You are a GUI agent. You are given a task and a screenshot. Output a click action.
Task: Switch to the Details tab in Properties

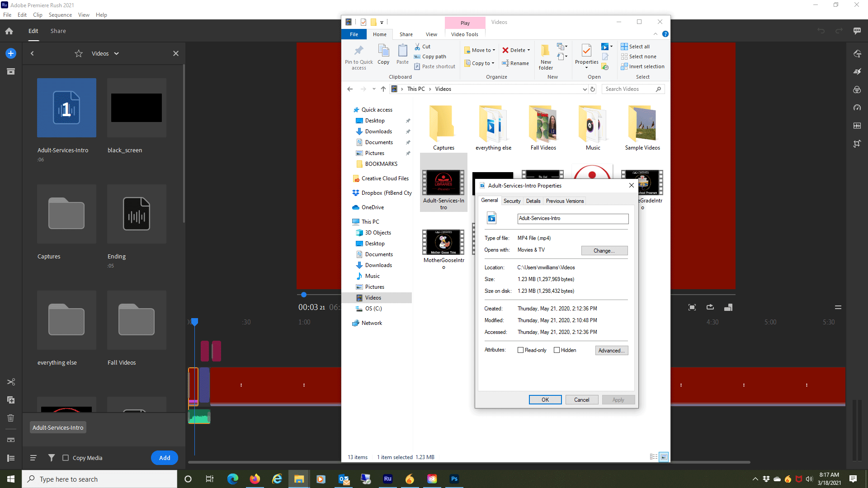coord(533,201)
